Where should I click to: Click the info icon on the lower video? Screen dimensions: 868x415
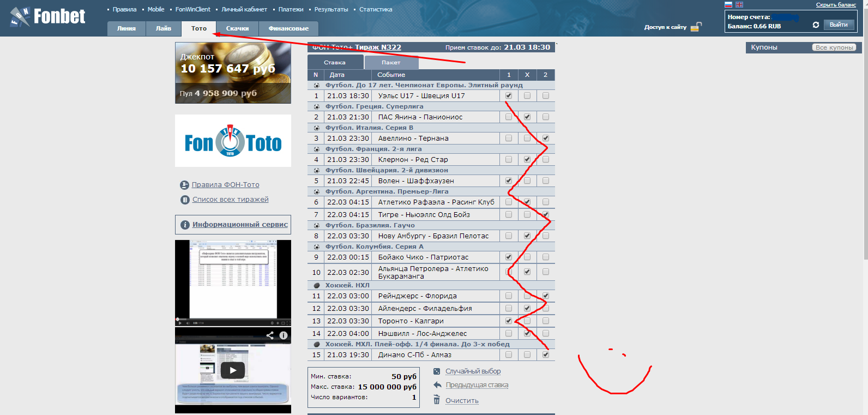point(284,335)
